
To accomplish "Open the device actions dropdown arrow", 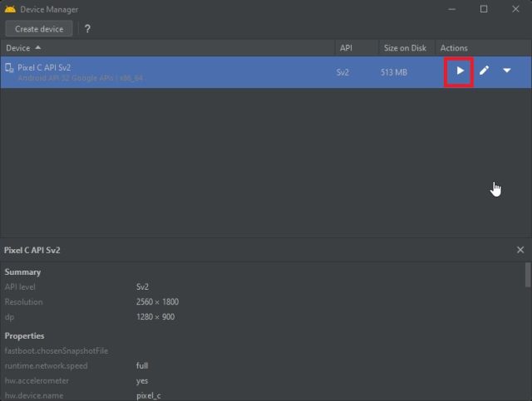I will (x=507, y=71).
